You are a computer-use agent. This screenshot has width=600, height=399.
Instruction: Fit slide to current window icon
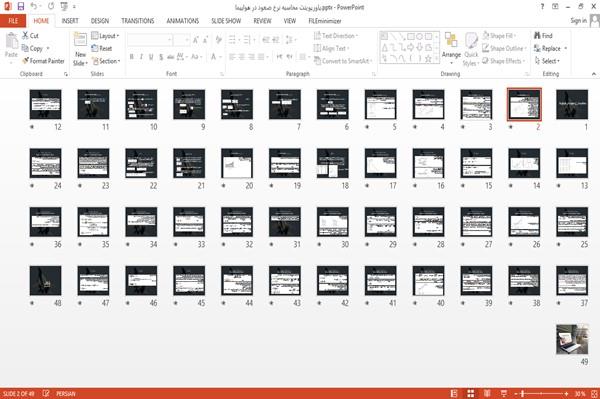(594, 393)
